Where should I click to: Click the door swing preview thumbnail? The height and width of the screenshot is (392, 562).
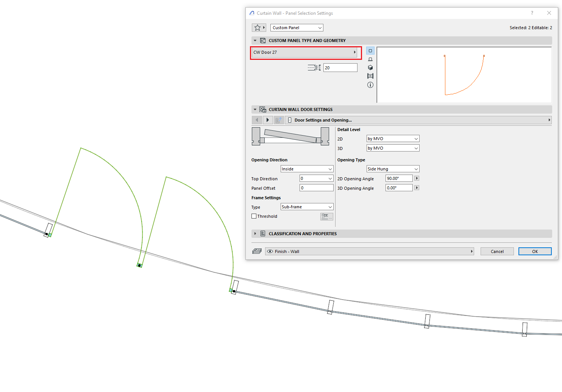click(464, 75)
